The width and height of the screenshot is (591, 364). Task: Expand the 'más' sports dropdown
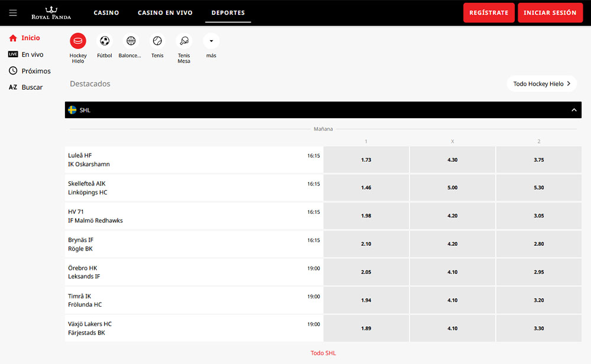pyautogui.click(x=211, y=41)
